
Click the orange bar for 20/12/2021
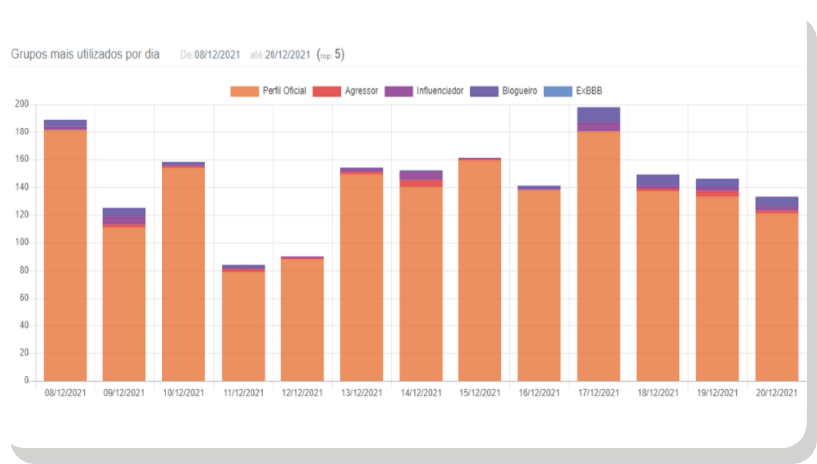pyautogui.click(x=777, y=297)
